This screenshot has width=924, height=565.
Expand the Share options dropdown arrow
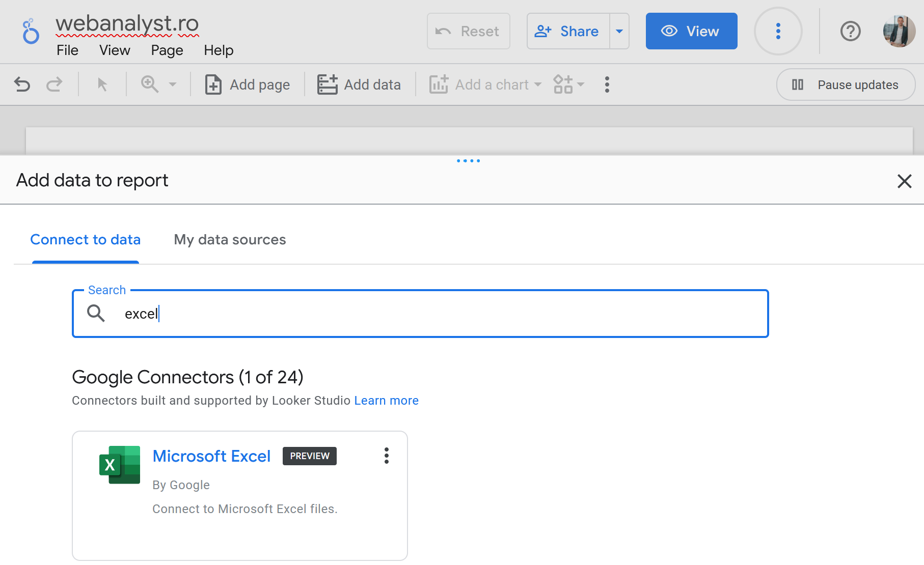point(619,31)
